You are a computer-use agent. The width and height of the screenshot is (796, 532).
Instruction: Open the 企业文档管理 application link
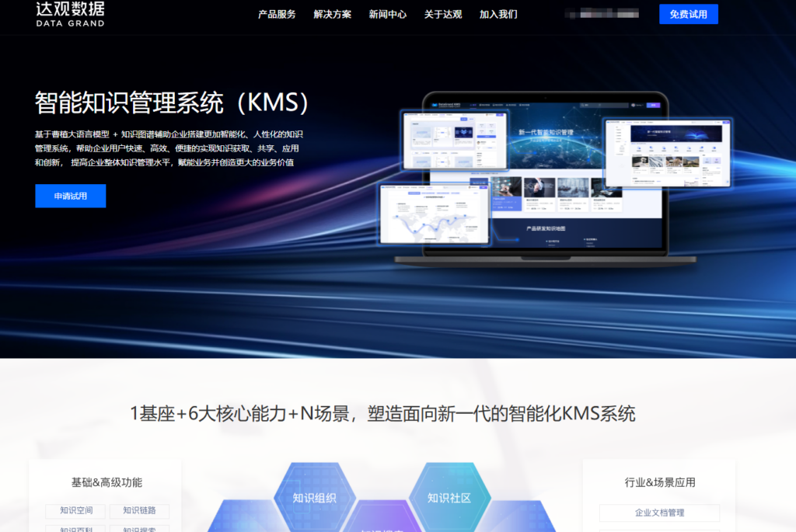click(660, 513)
